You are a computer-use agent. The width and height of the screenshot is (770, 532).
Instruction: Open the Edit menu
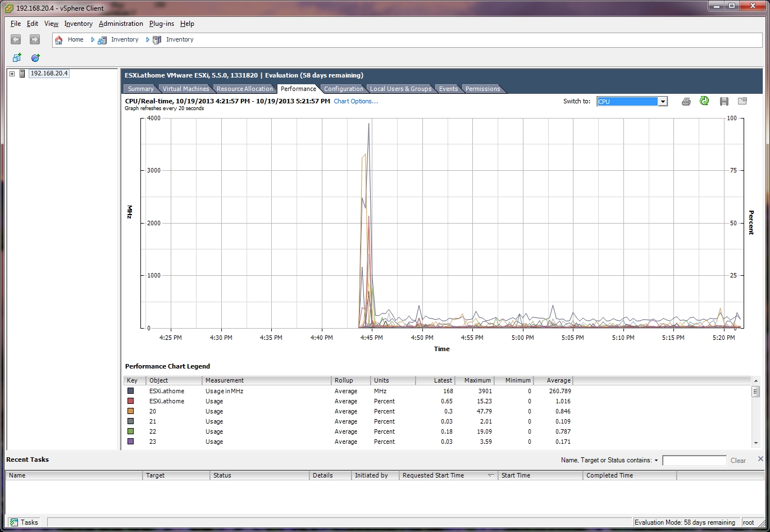click(x=33, y=24)
